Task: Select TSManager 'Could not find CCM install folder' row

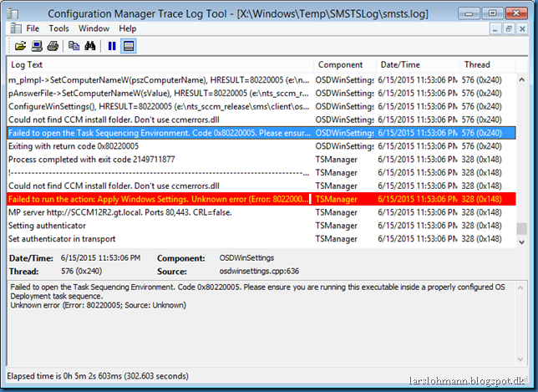Action: 261,186
